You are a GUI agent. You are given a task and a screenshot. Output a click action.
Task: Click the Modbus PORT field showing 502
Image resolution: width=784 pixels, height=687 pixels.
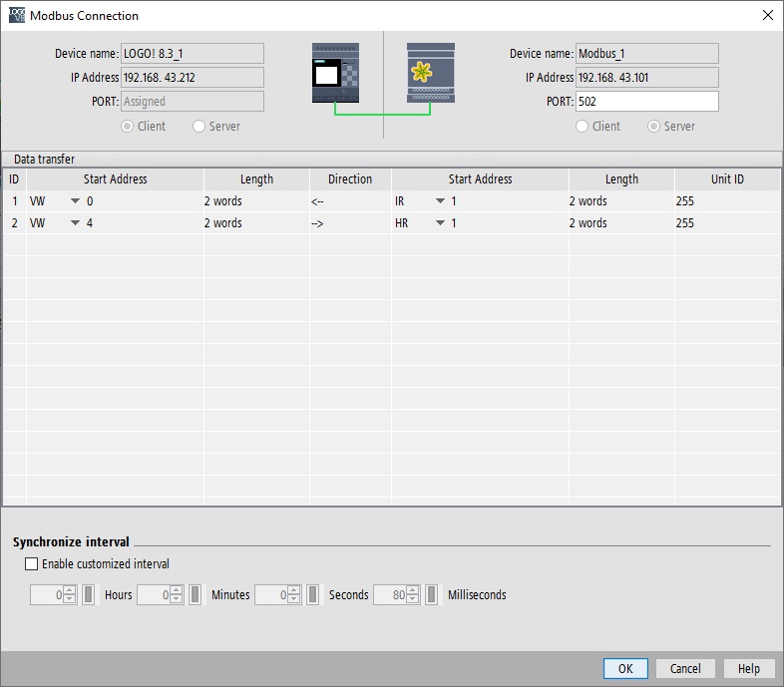647,102
